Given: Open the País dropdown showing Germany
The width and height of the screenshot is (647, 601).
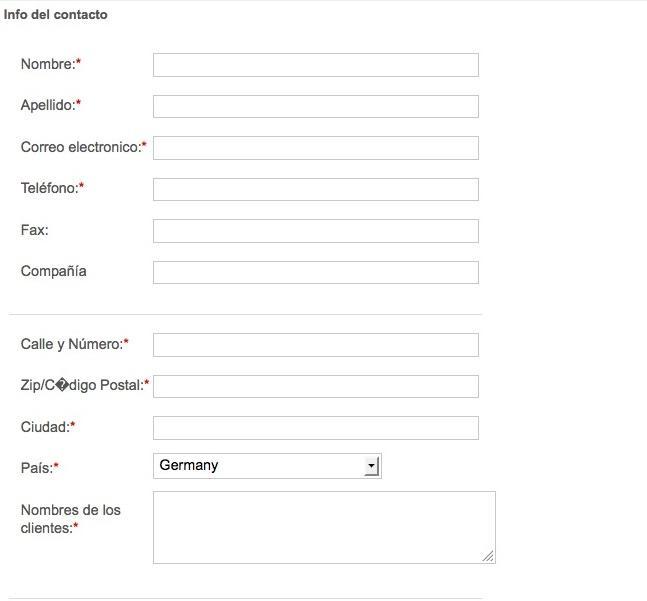Looking at the screenshot, I should tap(267, 466).
